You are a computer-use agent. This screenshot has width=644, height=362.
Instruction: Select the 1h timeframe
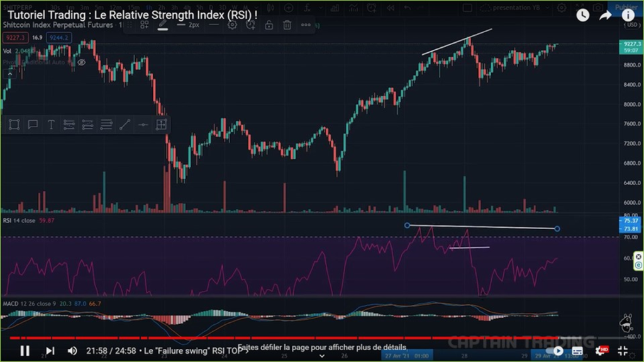tap(148, 8)
